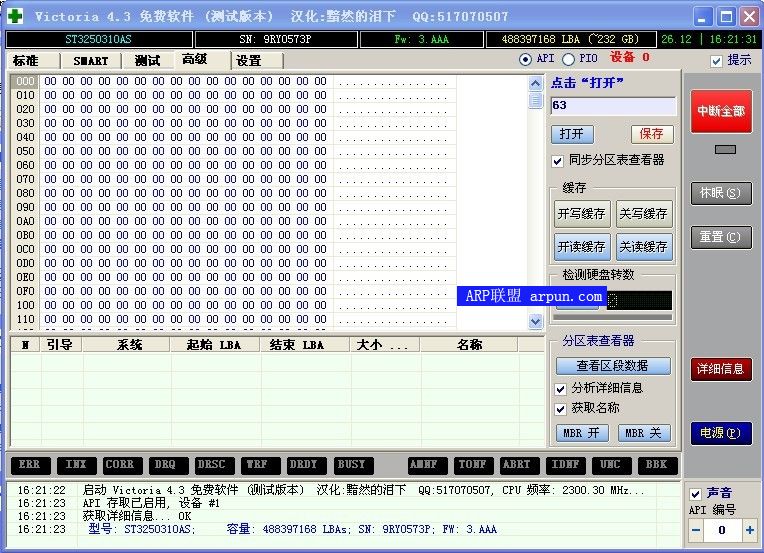Click the sector number field showing 63
The image size is (764, 553).
pos(613,106)
